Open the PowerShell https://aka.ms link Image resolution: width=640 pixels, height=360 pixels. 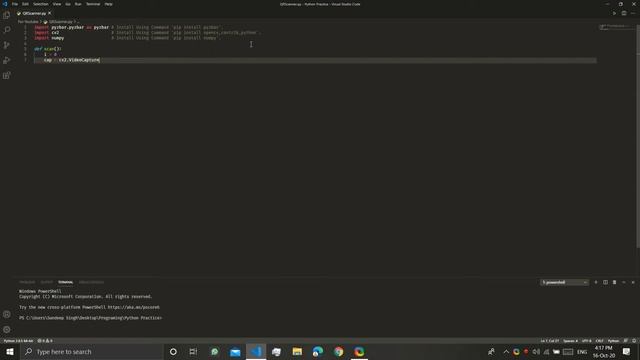click(133, 307)
